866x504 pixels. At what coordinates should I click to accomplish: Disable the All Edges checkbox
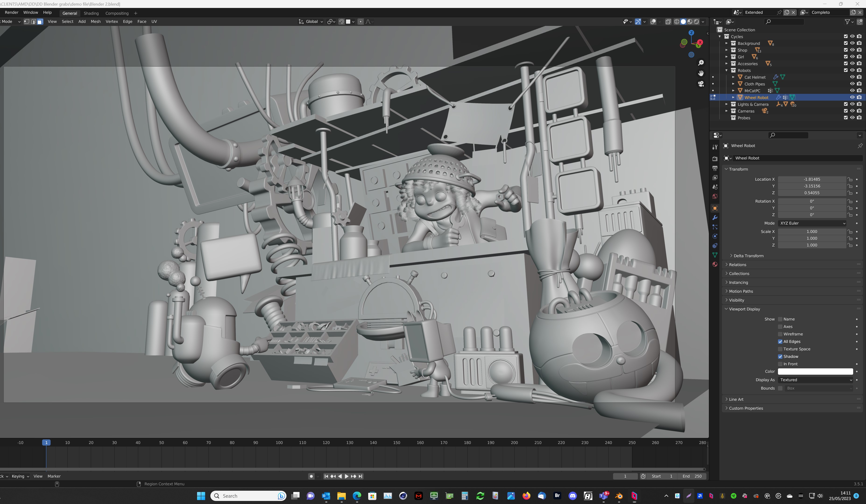(780, 342)
